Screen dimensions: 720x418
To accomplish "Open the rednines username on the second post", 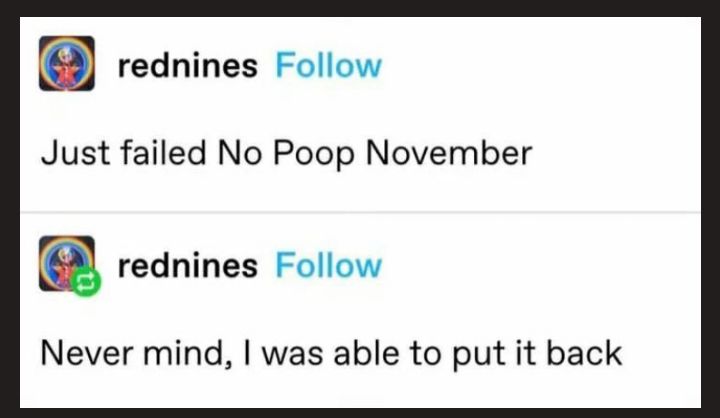I will point(187,266).
